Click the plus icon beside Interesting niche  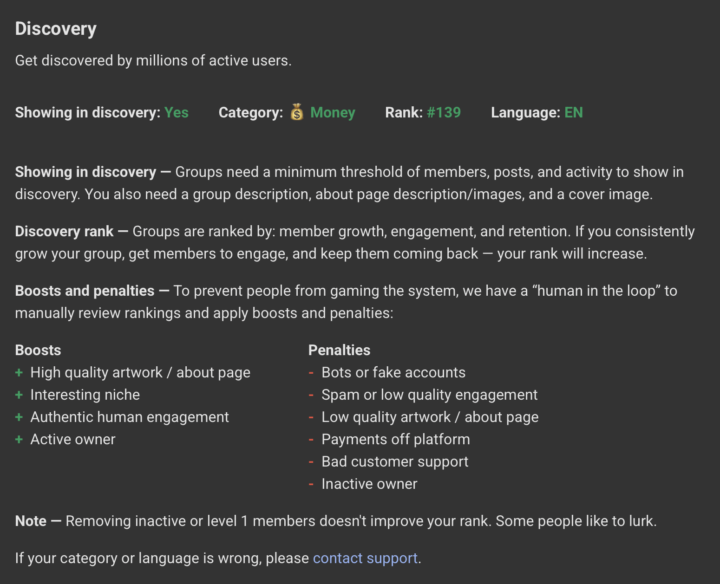19,395
